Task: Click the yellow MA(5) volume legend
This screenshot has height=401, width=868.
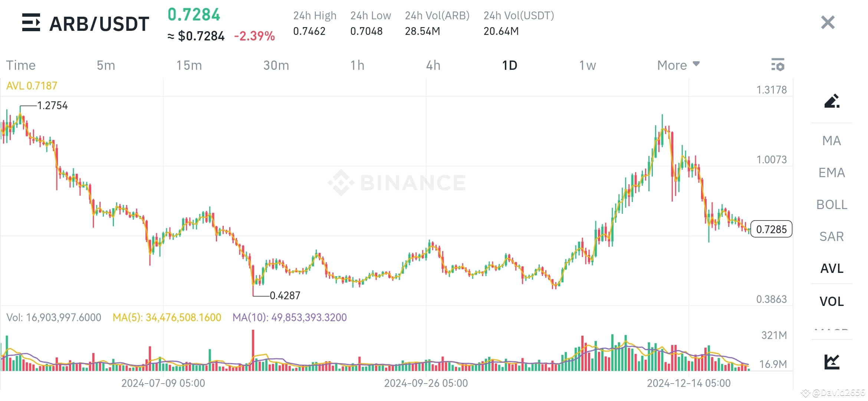Action: (x=166, y=317)
